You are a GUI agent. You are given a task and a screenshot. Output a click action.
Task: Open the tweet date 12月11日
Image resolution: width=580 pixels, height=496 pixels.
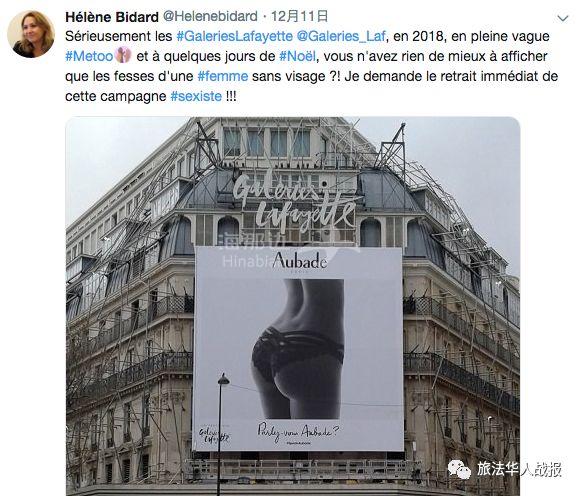coord(300,17)
